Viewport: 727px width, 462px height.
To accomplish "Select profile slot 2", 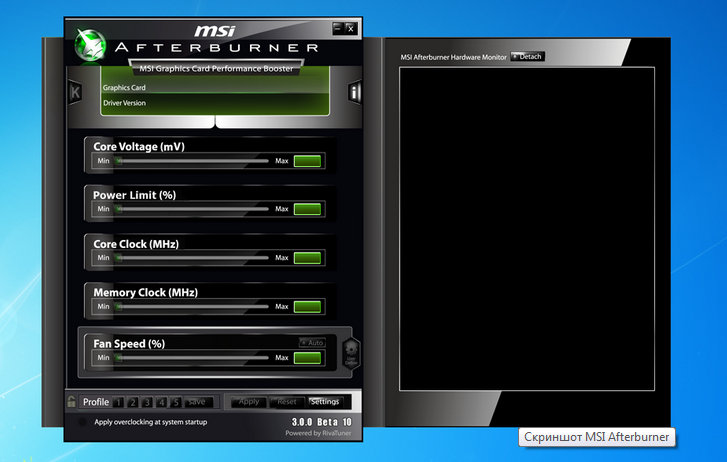I will click(133, 402).
